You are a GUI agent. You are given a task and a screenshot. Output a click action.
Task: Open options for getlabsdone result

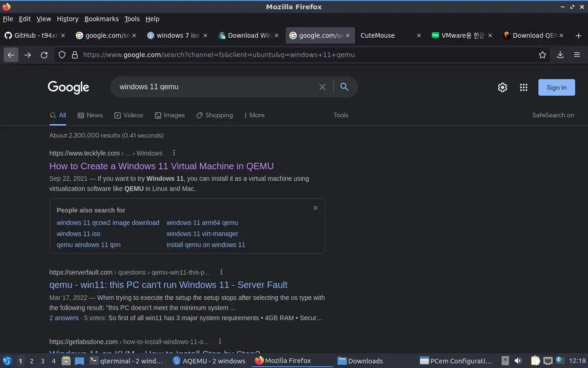pyautogui.click(x=220, y=342)
